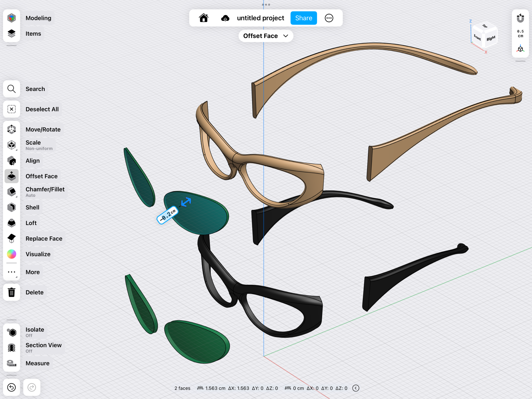
Task: Select the Move/Rotate tool
Action: (x=11, y=129)
